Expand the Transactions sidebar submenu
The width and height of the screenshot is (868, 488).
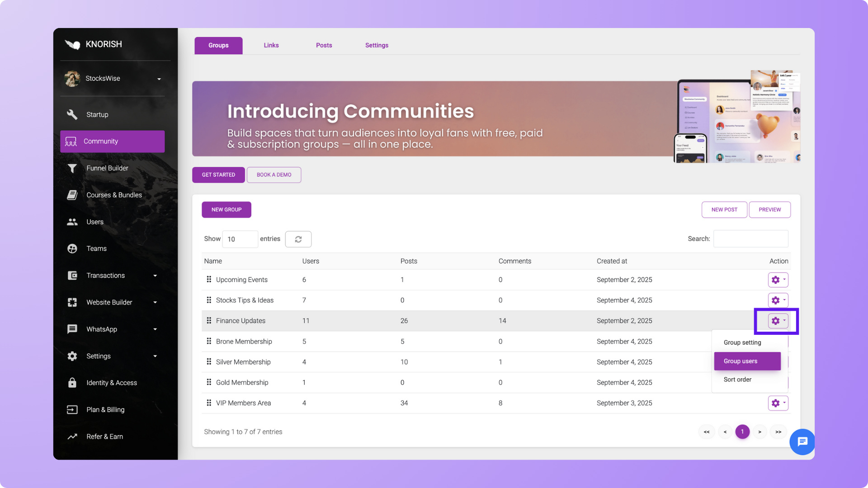click(155, 276)
